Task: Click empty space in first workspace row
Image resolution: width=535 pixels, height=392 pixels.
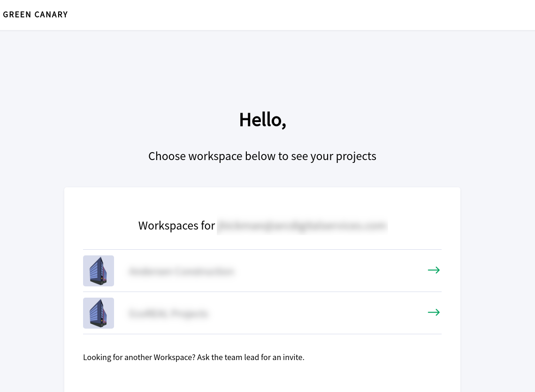Action: [x=329, y=271]
